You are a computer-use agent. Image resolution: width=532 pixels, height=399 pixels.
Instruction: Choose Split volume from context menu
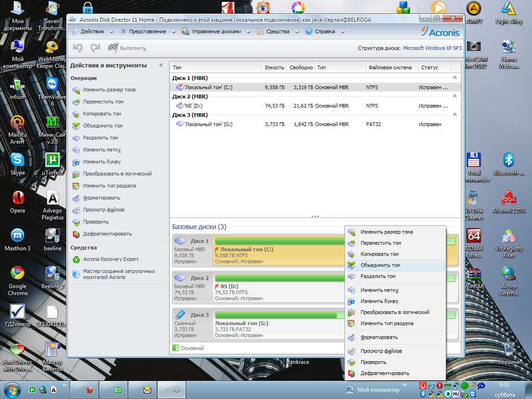point(378,277)
